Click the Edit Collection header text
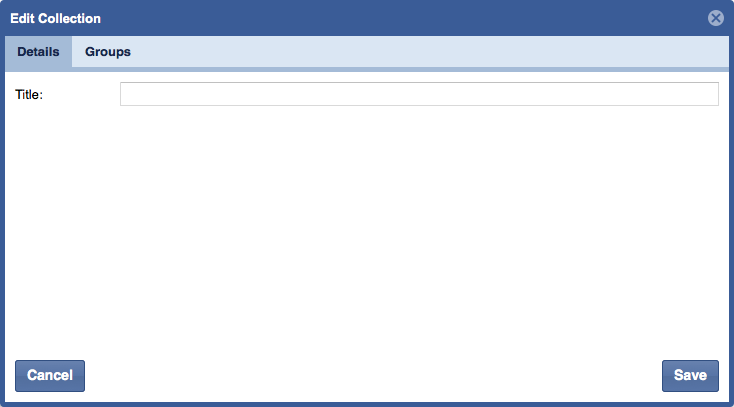This screenshot has height=407, width=734. point(55,19)
